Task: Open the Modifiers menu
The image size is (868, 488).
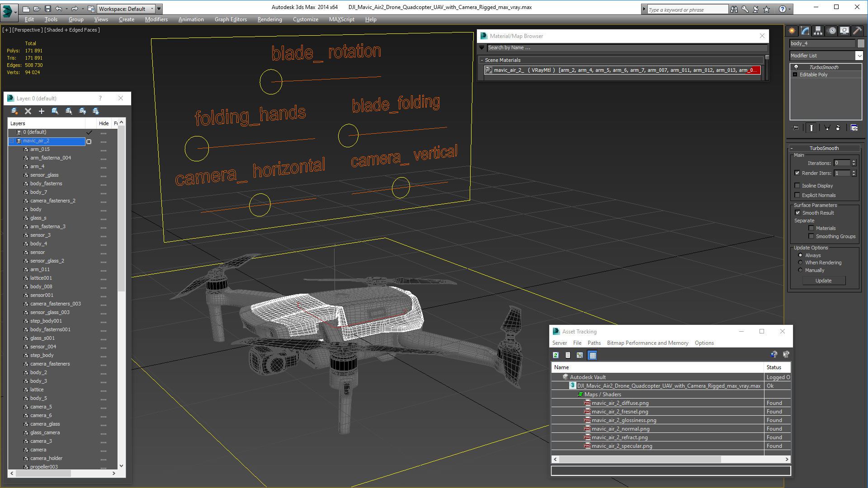Action: pos(156,19)
